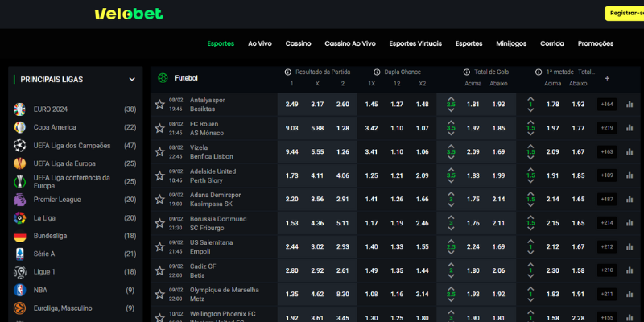Open statistics chart for Cadiz CF match
Viewport: 644px width, 322px height.
pos(630,270)
